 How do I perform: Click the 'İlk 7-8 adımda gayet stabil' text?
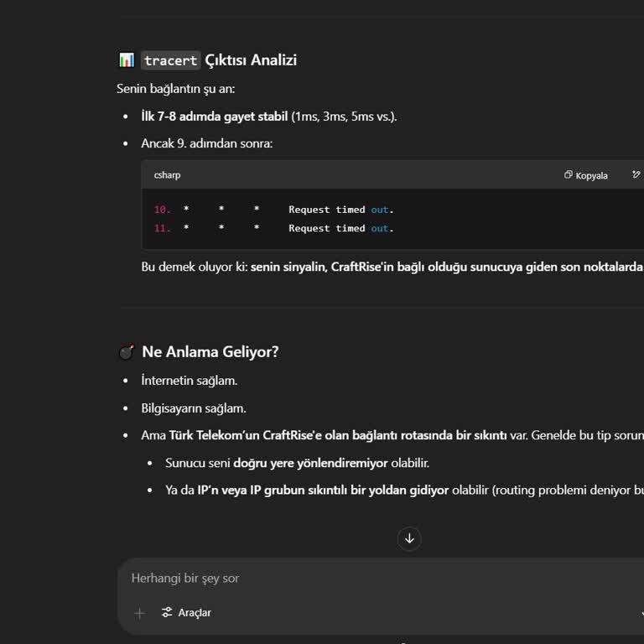coord(214,117)
